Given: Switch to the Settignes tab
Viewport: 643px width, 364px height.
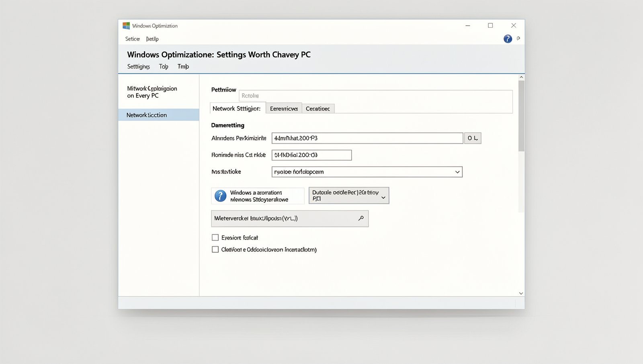Looking at the screenshot, I should pyautogui.click(x=138, y=67).
